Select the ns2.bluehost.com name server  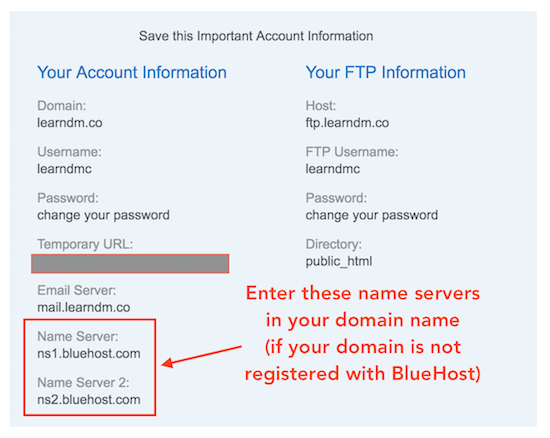[89, 400]
